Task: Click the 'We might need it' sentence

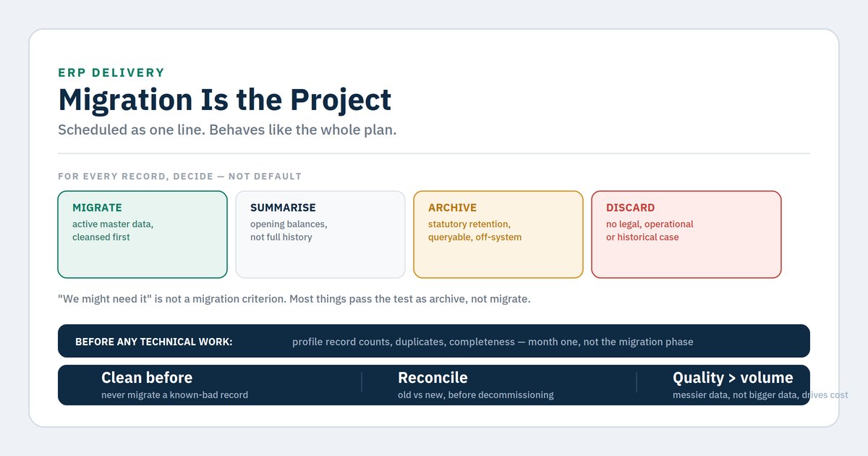Action: [294, 299]
